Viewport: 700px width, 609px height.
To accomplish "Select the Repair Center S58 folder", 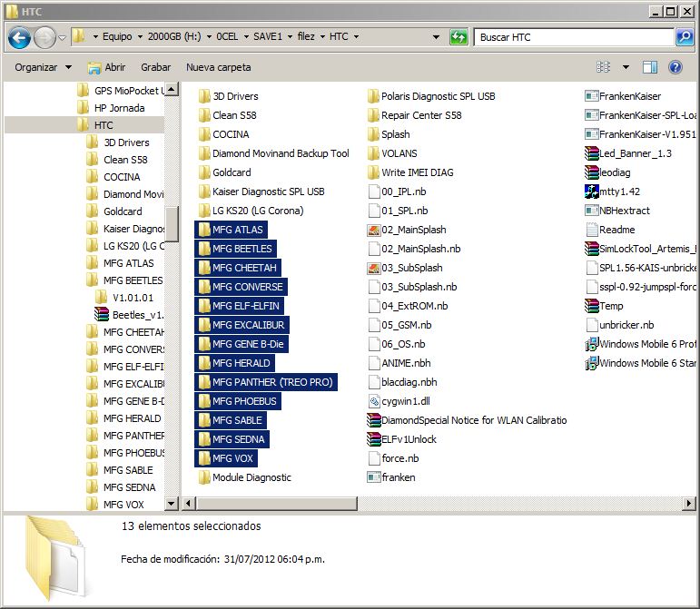I will [414, 115].
